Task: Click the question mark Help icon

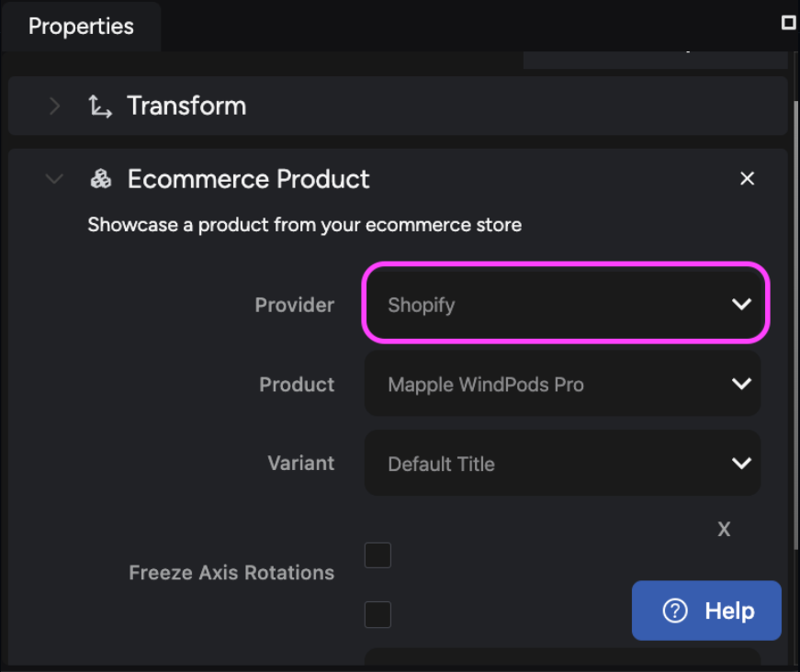Action: click(675, 610)
